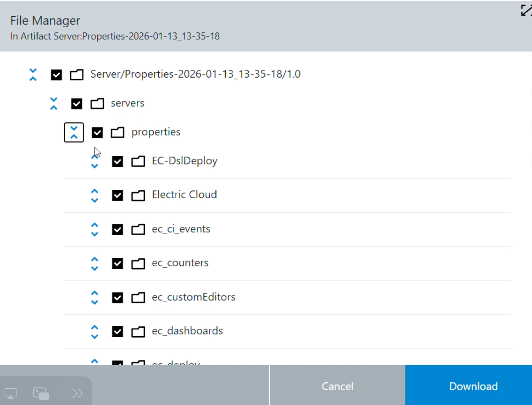Click the double-chevron expand icon in bottom toolbar
Viewport: 532px width, 405px height.
(77, 393)
